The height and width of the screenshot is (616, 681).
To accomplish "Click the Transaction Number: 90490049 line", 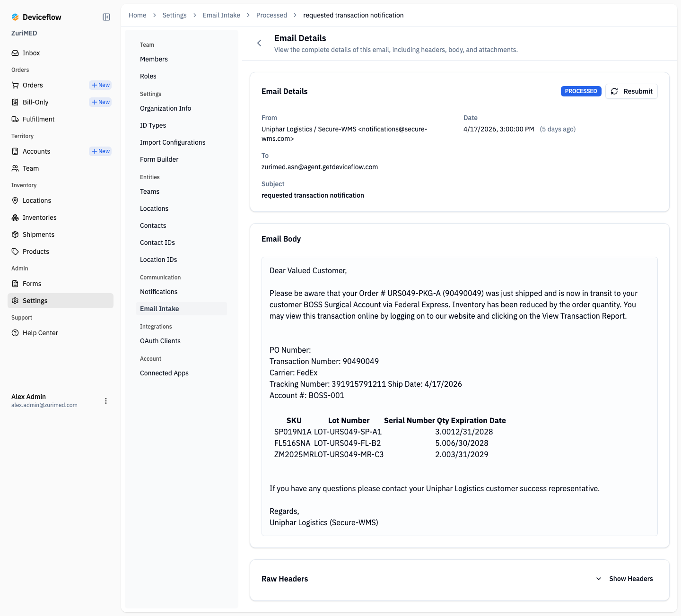I will tap(324, 361).
